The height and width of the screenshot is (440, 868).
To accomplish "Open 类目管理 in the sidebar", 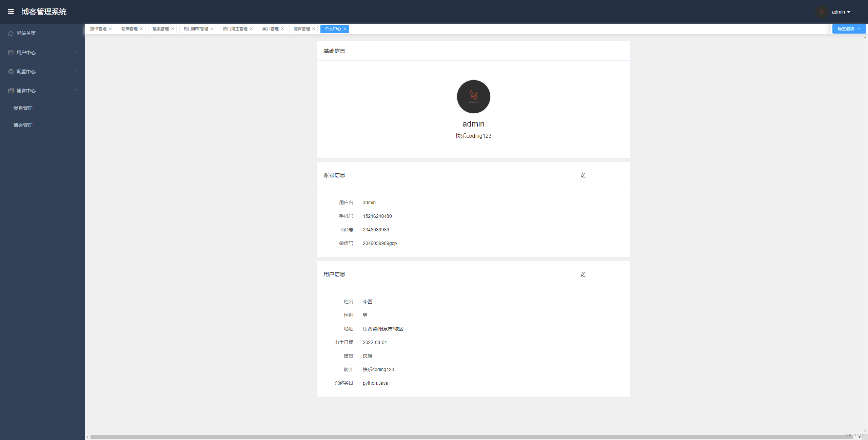I will [23, 108].
